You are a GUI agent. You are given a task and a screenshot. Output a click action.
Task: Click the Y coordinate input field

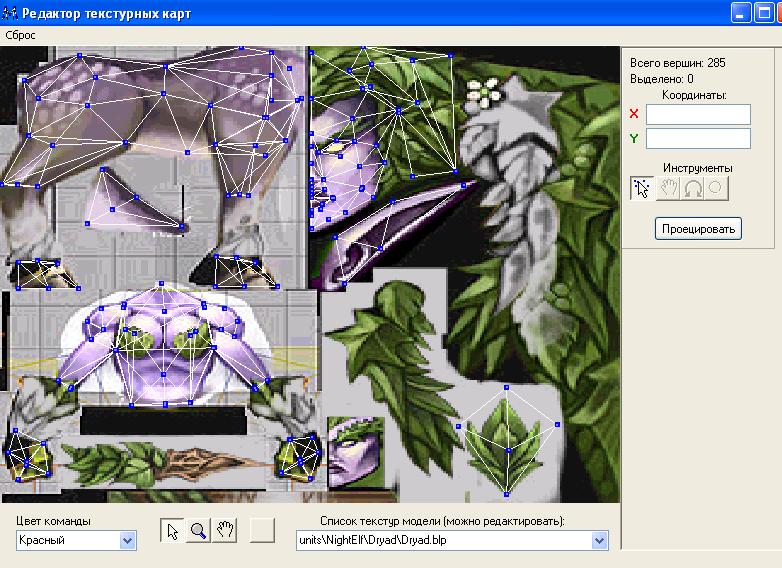point(698,138)
